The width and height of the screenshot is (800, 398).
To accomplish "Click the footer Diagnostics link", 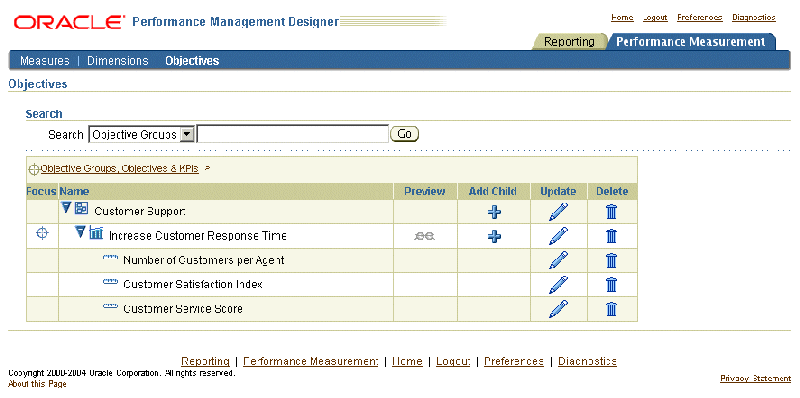I will point(587,361).
